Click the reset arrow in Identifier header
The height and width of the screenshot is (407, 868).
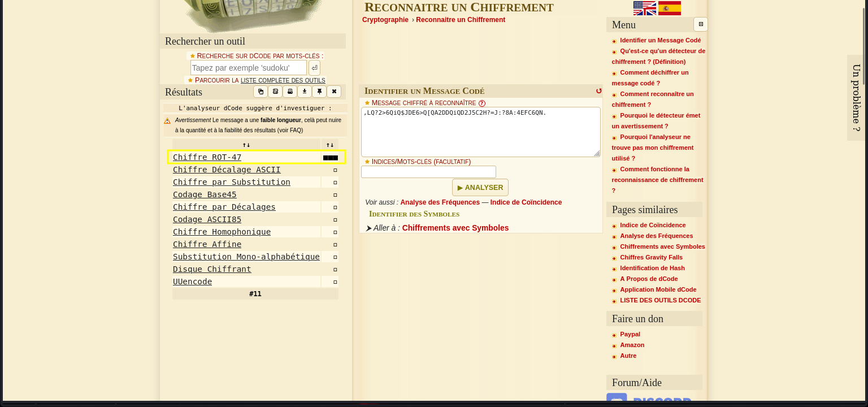coord(598,91)
